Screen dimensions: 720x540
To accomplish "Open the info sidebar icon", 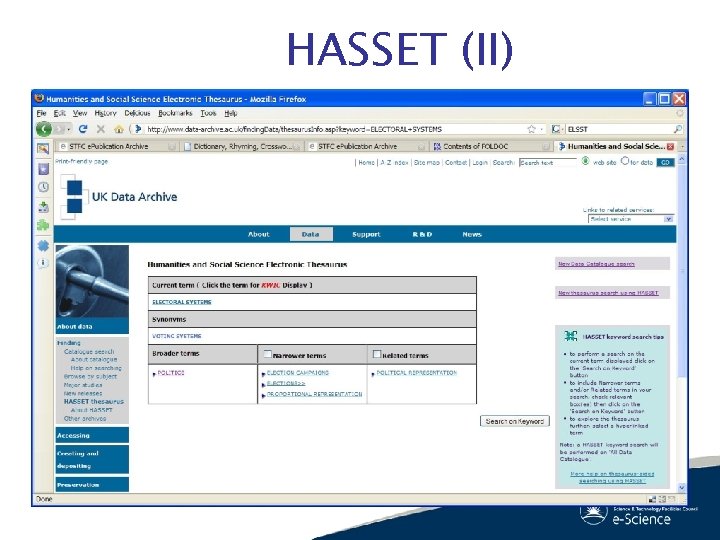I will (43, 263).
